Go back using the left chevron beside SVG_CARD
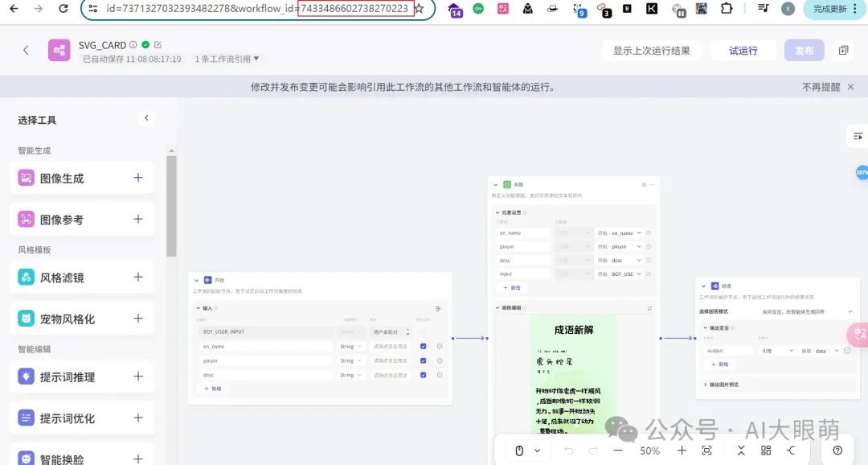 point(26,51)
